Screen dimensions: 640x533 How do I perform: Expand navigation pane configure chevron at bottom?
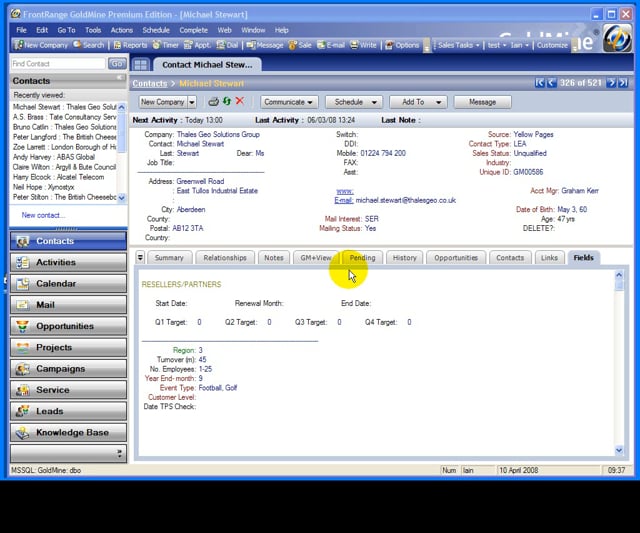(120, 453)
